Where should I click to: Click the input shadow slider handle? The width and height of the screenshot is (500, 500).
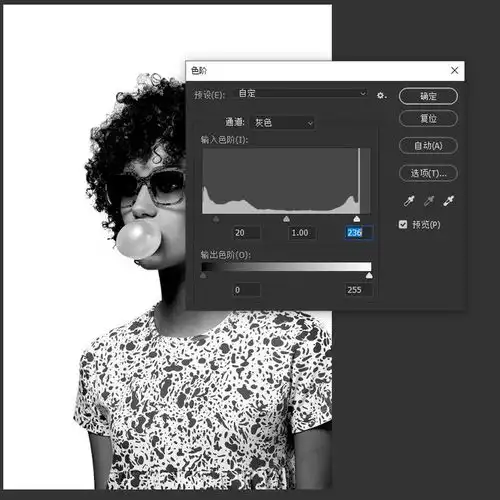pyautogui.click(x=216, y=219)
